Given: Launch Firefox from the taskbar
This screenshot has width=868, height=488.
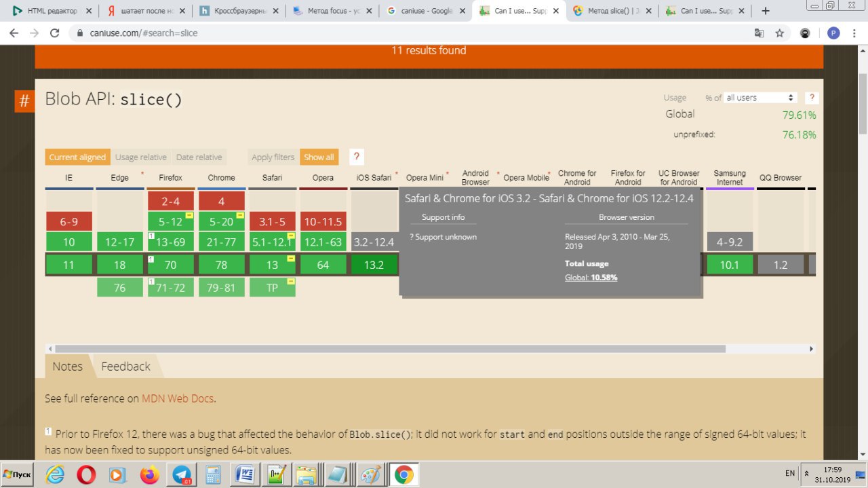Looking at the screenshot, I should coord(150,474).
